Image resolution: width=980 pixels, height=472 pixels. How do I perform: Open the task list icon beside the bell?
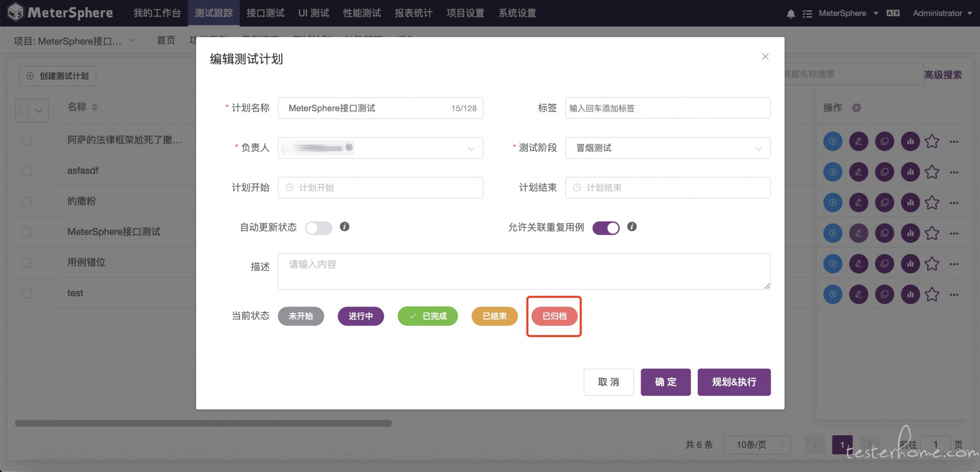pyautogui.click(x=807, y=14)
